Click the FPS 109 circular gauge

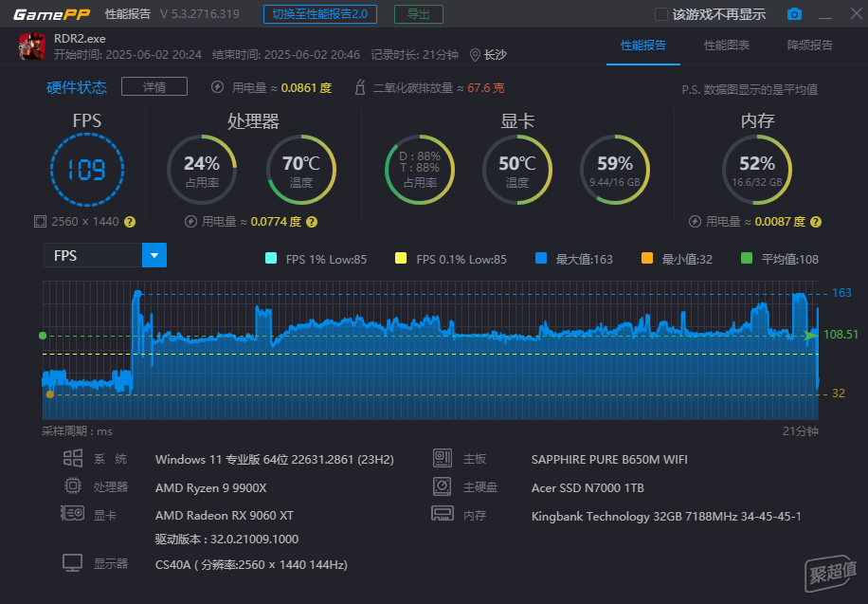(87, 170)
